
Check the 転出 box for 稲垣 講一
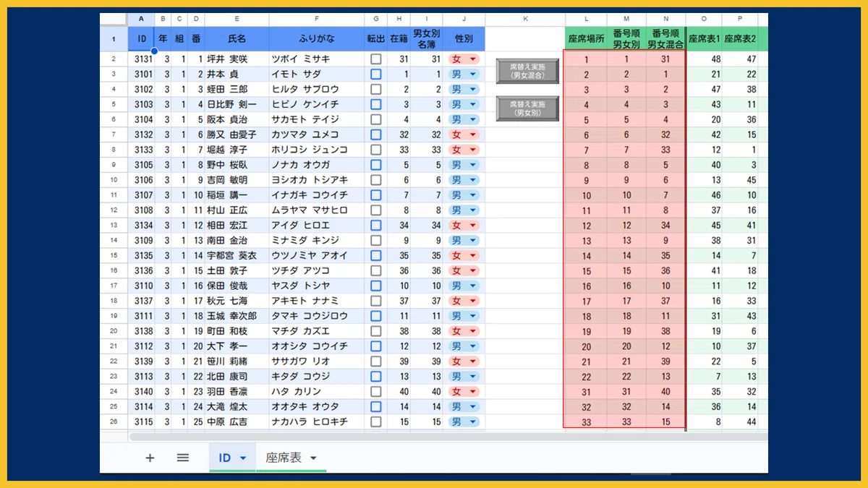coord(376,195)
